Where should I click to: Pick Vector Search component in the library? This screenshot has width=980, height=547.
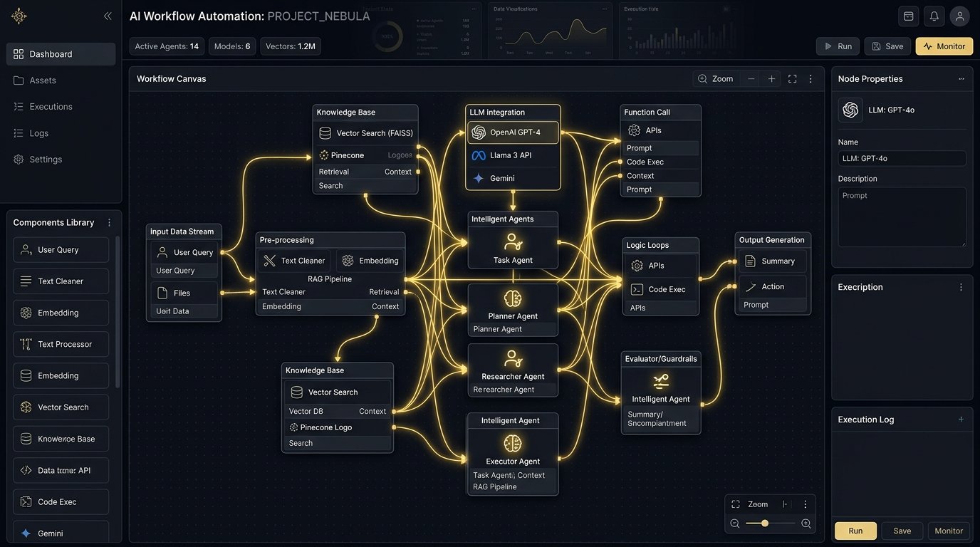[61, 407]
